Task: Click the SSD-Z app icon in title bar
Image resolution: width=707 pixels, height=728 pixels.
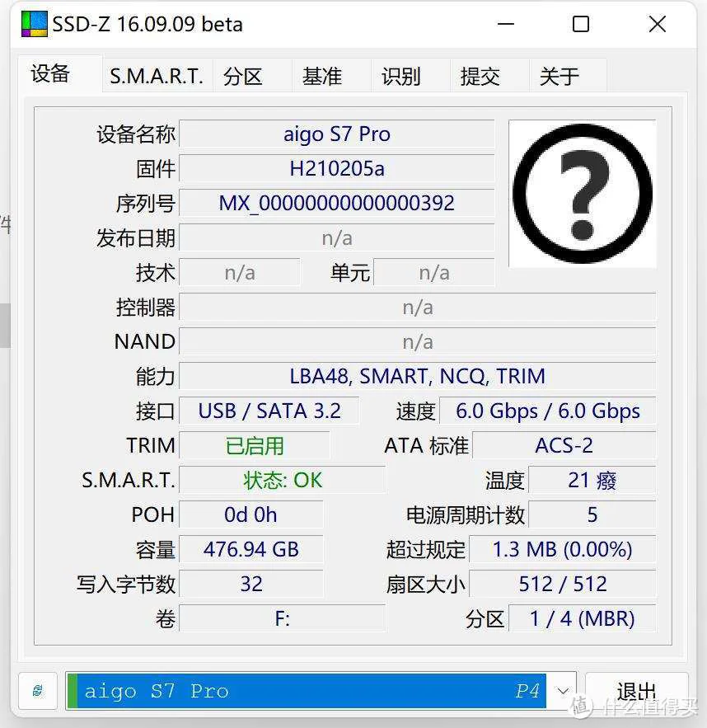Action: [35, 24]
